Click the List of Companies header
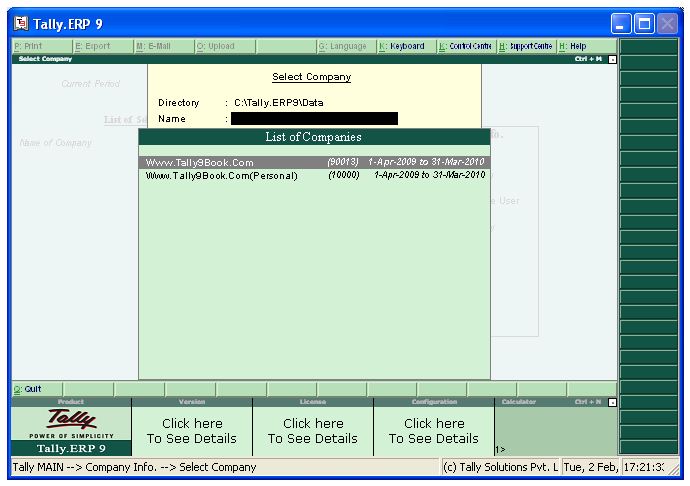Image resolution: width=690 pixels, height=486 pixels. click(x=314, y=137)
